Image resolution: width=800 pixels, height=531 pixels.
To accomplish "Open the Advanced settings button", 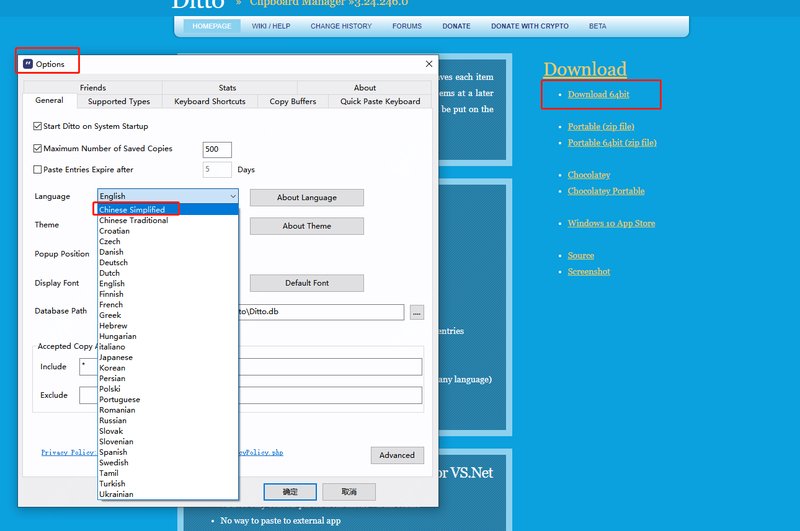I will [x=396, y=455].
